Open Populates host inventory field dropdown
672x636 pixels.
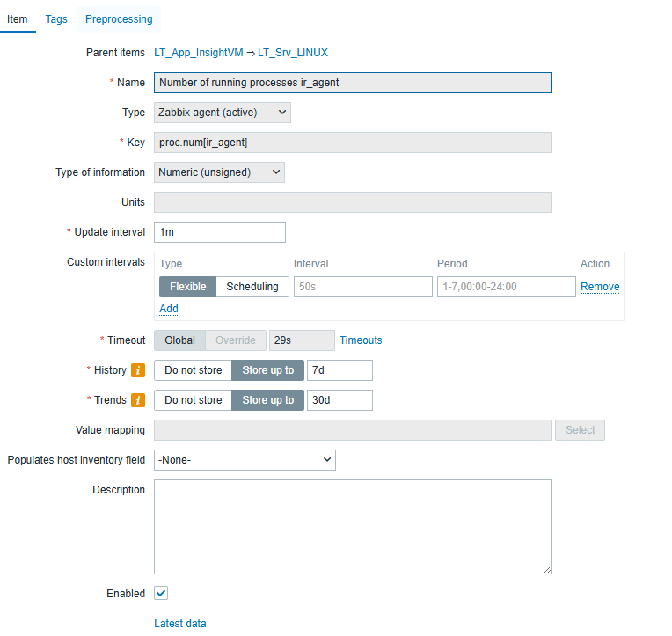(245, 460)
